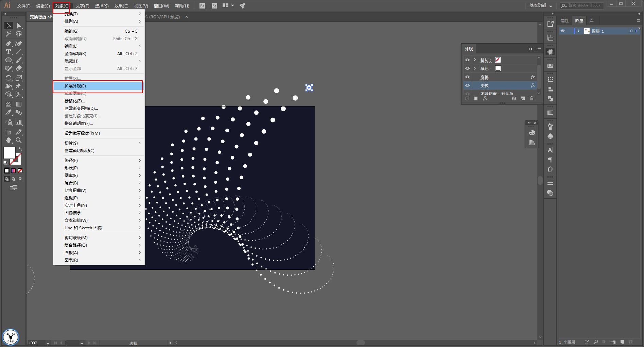The width and height of the screenshot is (644, 347).
Task: Open the artboard number dropdown
Action: tap(82, 343)
